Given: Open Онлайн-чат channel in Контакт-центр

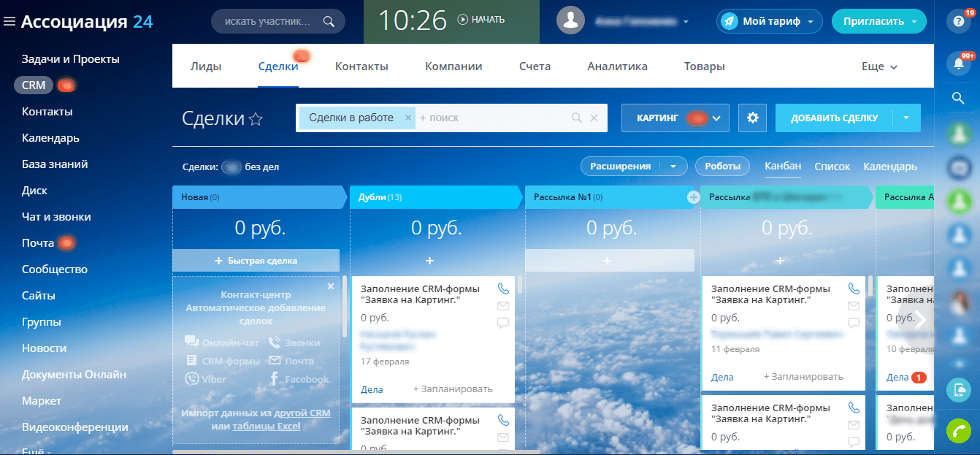Looking at the screenshot, I should pos(222,342).
